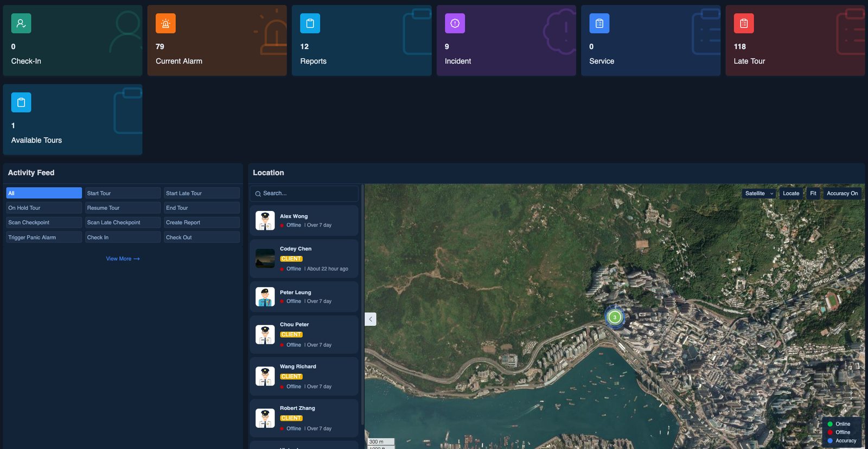Filter feed by Scan Checkpoint
This screenshot has height=449, width=868.
click(x=44, y=222)
